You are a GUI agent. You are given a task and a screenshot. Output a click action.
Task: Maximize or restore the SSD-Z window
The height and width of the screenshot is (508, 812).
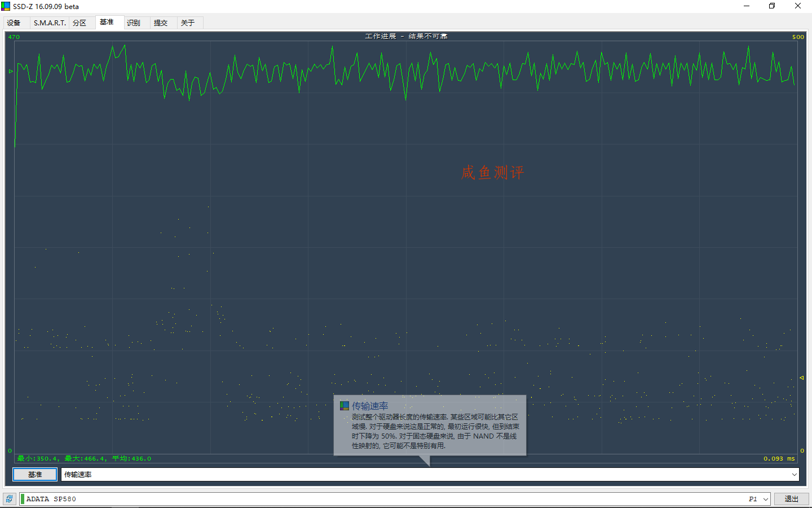(x=772, y=6)
